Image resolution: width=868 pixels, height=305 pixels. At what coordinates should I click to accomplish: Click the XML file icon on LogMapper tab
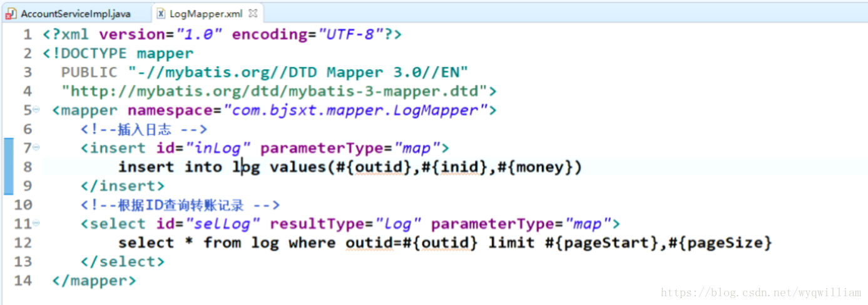pos(161,13)
